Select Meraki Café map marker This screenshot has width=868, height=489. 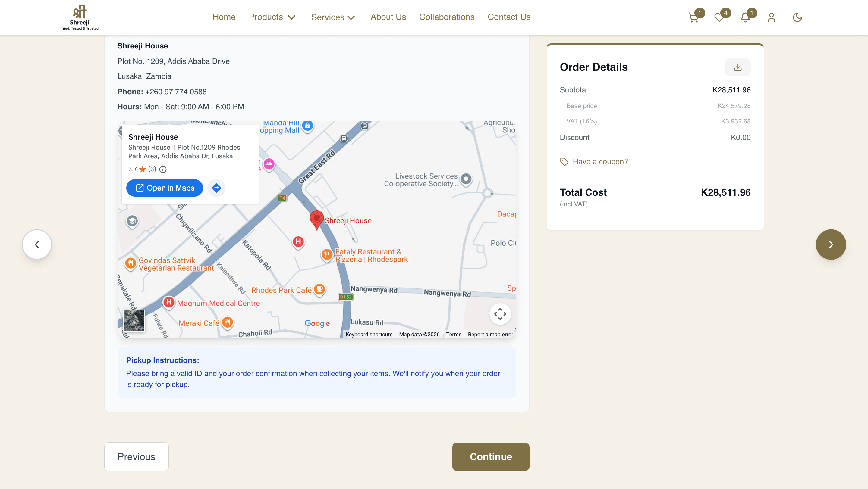tap(228, 323)
